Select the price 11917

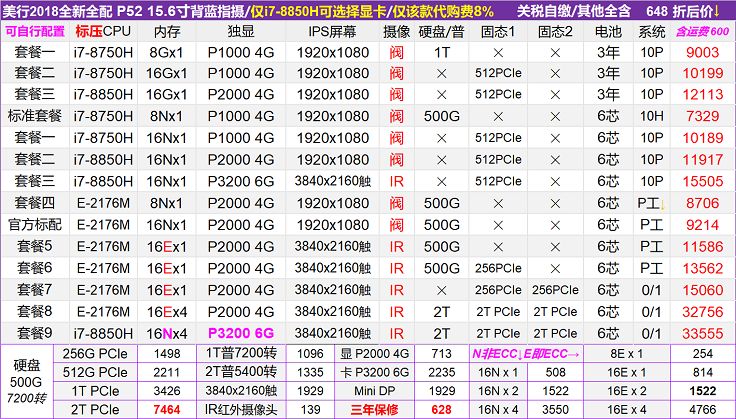point(703,160)
